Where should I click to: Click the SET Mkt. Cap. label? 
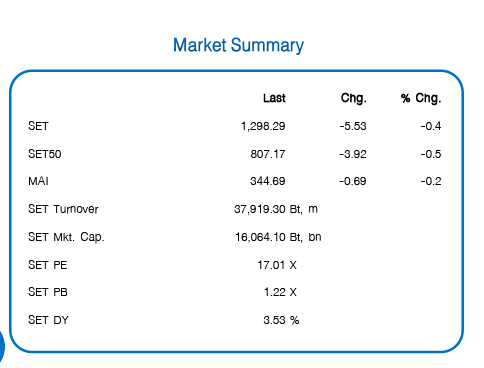pos(66,237)
